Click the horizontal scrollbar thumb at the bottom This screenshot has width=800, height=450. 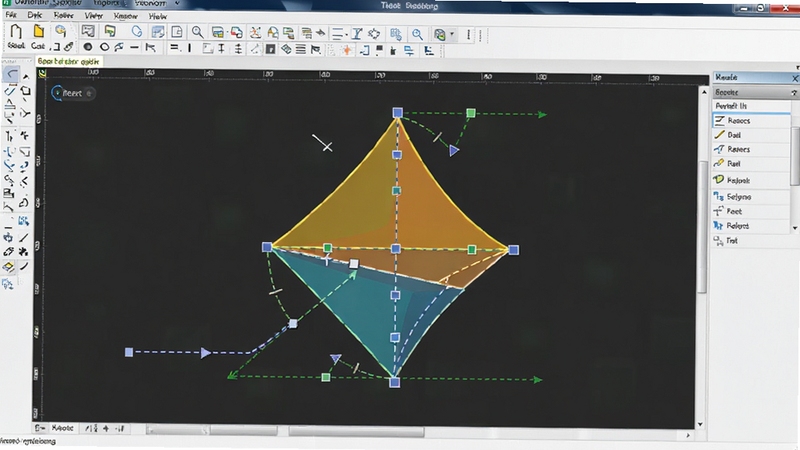pos(356,432)
